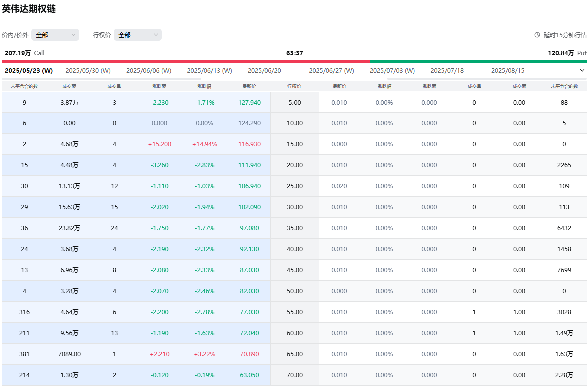
Task: Switch to the 2025/06/06 (W) expiry tab
Action: [148, 71]
